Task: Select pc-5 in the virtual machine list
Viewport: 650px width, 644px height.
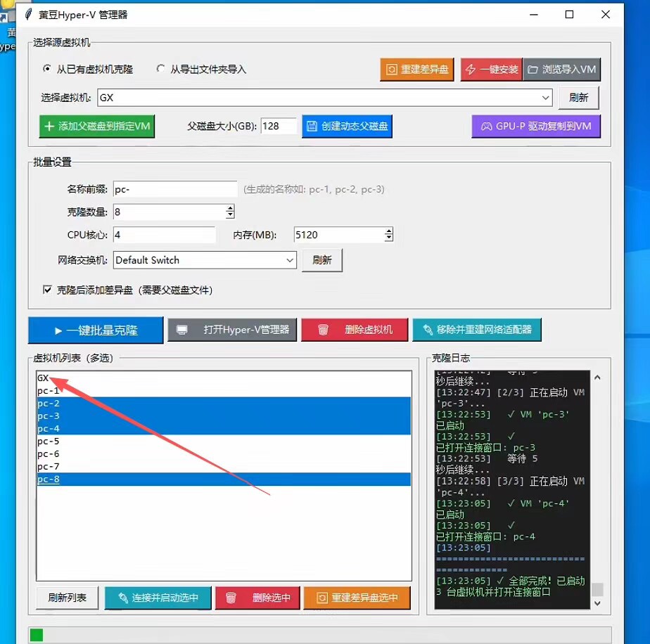Action: [x=224, y=442]
